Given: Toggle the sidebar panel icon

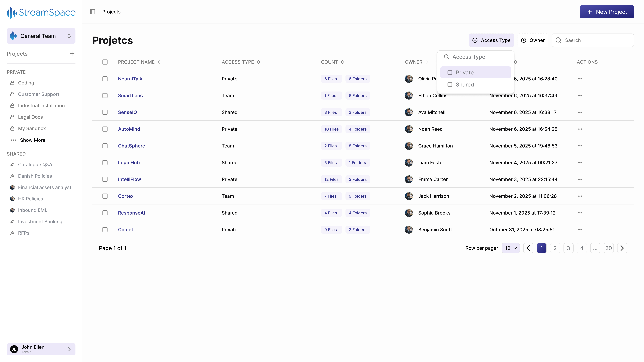Looking at the screenshot, I should coord(92,12).
